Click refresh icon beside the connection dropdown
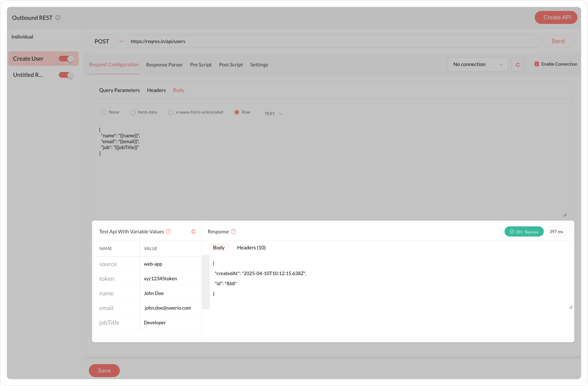The height and width of the screenshot is (386, 588). pyautogui.click(x=518, y=65)
